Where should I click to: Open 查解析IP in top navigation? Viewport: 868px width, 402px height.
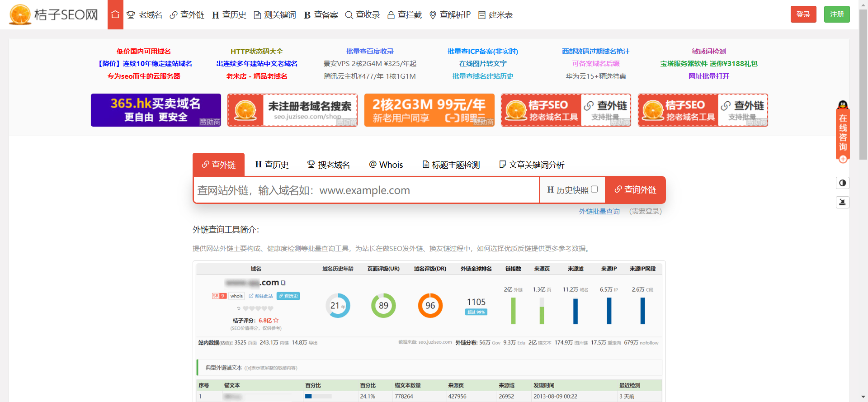tap(450, 15)
